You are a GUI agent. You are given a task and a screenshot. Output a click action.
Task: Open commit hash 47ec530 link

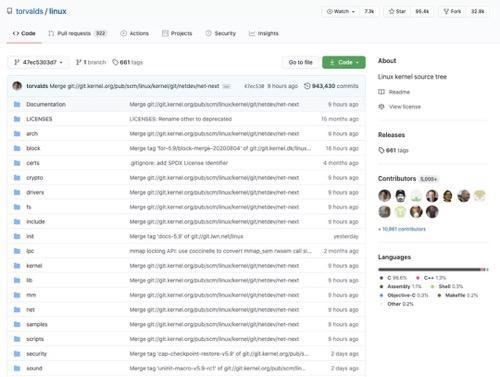254,86
